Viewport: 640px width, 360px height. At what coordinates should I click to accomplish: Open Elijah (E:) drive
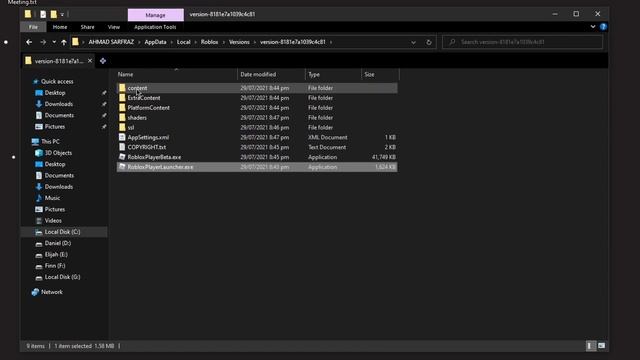[56, 254]
